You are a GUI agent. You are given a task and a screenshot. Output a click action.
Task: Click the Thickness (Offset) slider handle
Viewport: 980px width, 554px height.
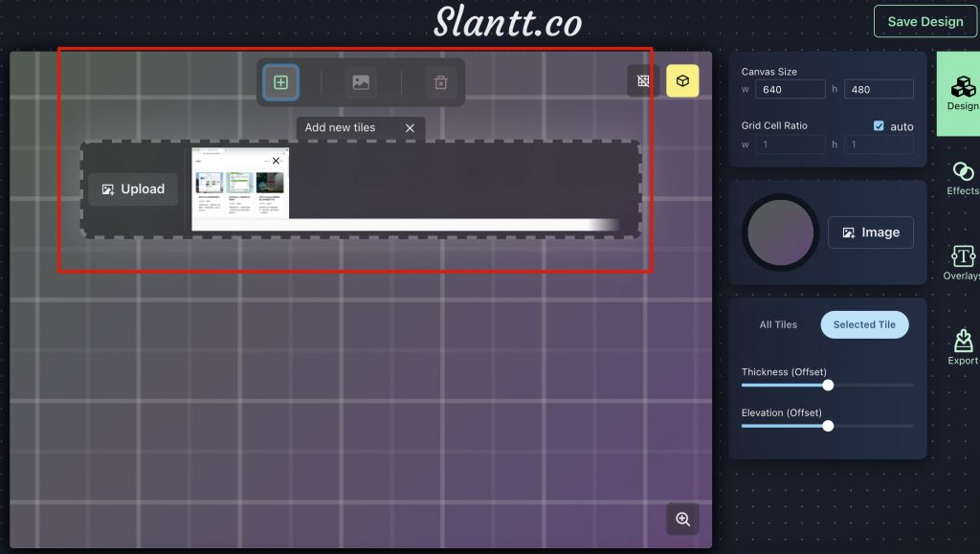tap(828, 386)
